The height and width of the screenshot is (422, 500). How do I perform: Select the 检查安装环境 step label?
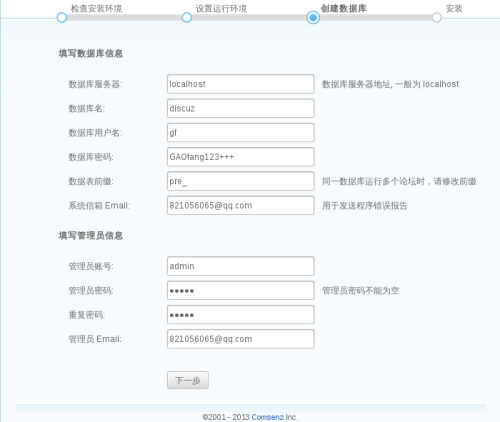pyautogui.click(x=96, y=8)
